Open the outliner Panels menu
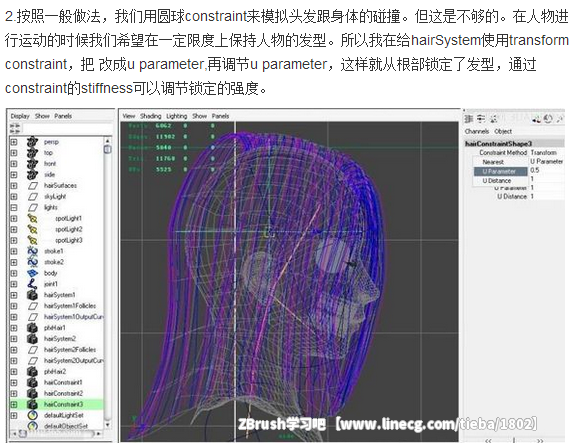Screen dimensions: 580x443 (63, 116)
